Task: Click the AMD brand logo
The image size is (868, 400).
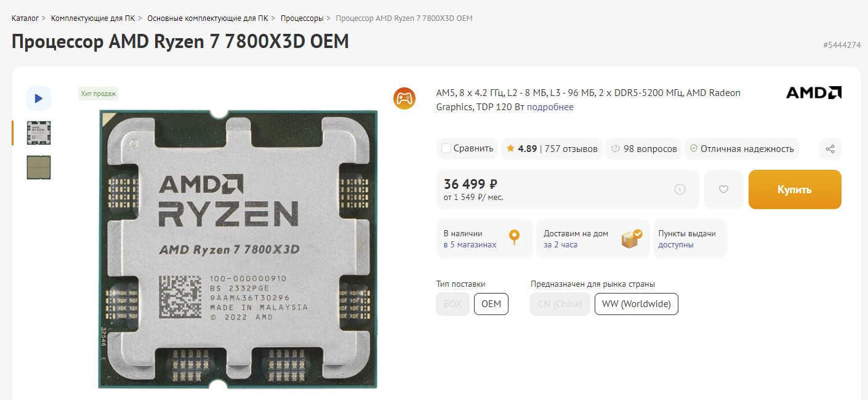Action: pos(814,93)
